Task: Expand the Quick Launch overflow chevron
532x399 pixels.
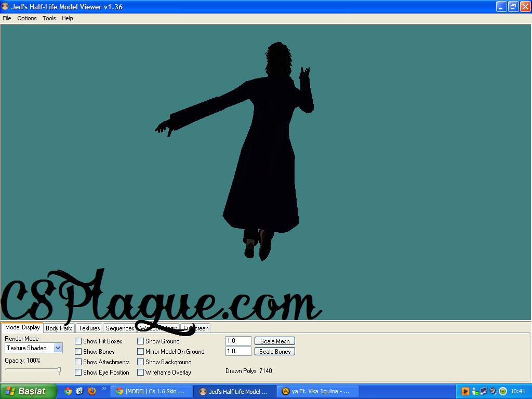Action: pyautogui.click(x=104, y=389)
